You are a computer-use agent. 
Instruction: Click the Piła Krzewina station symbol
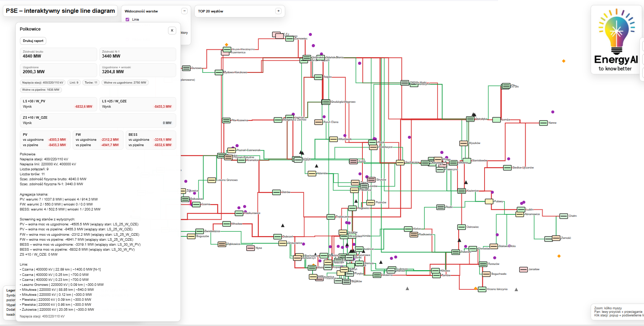click(226, 121)
